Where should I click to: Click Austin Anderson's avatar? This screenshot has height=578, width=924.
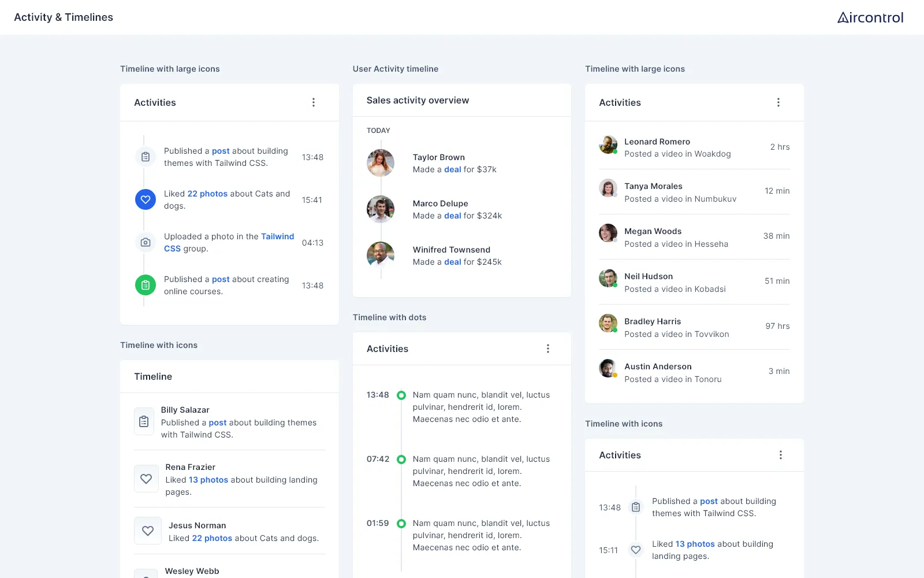608,368
